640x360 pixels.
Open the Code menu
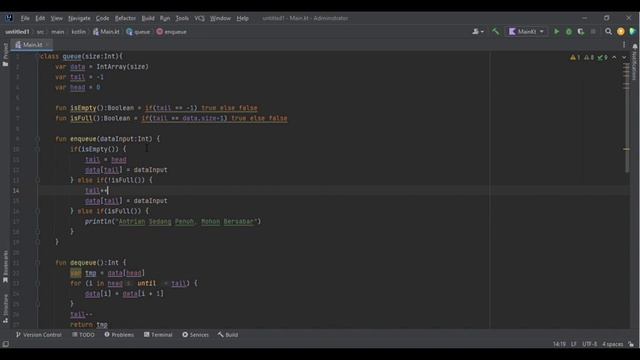click(x=102, y=18)
